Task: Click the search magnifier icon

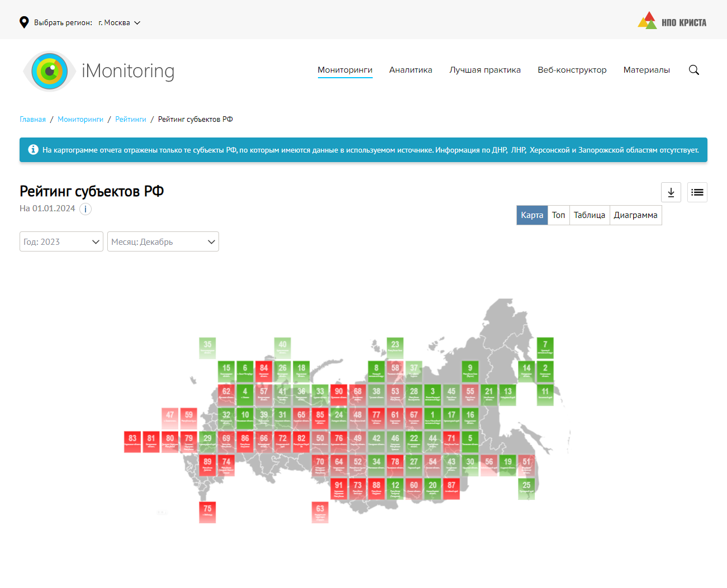Action: point(693,70)
